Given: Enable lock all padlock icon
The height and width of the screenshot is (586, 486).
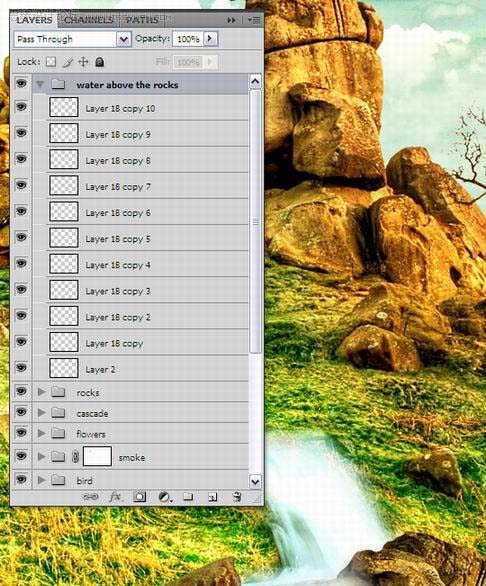Looking at the screenshot, I should pos(99,62).
